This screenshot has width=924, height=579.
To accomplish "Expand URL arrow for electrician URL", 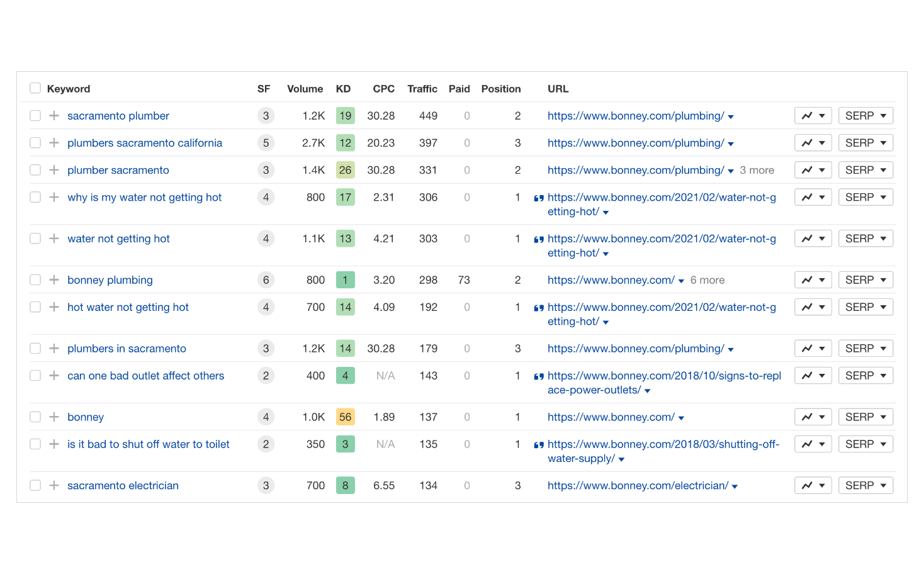I will (735, 487).
